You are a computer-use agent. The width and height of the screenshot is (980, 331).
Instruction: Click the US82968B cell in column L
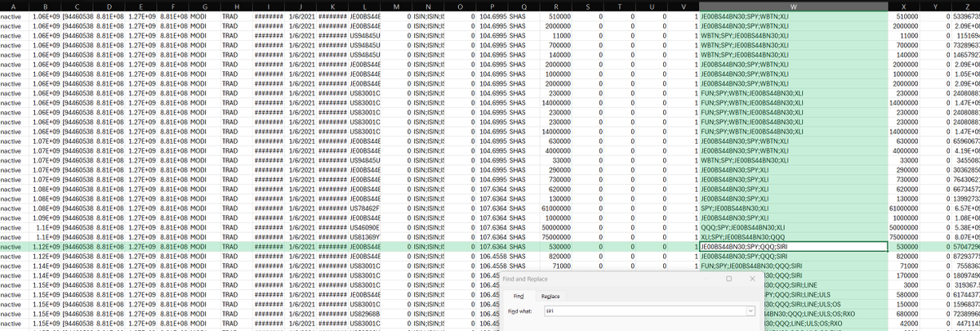click(x=364, y=314)
